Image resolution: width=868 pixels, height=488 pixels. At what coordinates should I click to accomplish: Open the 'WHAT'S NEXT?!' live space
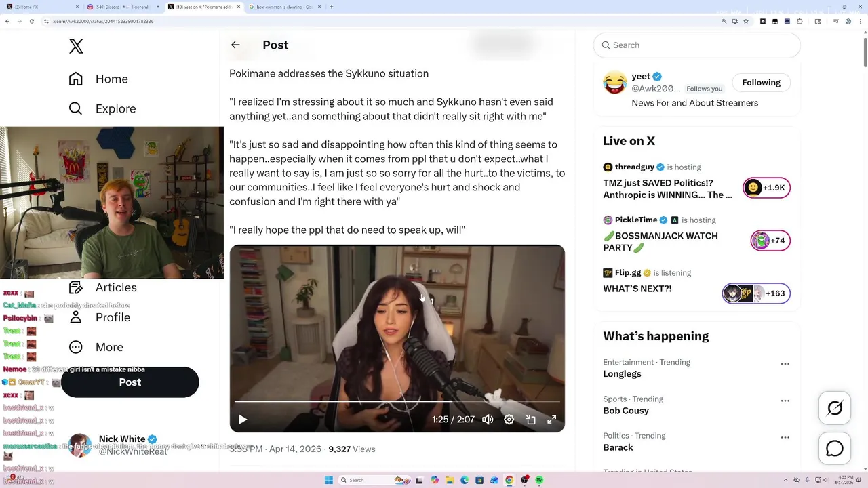click(x=637, y=289)
